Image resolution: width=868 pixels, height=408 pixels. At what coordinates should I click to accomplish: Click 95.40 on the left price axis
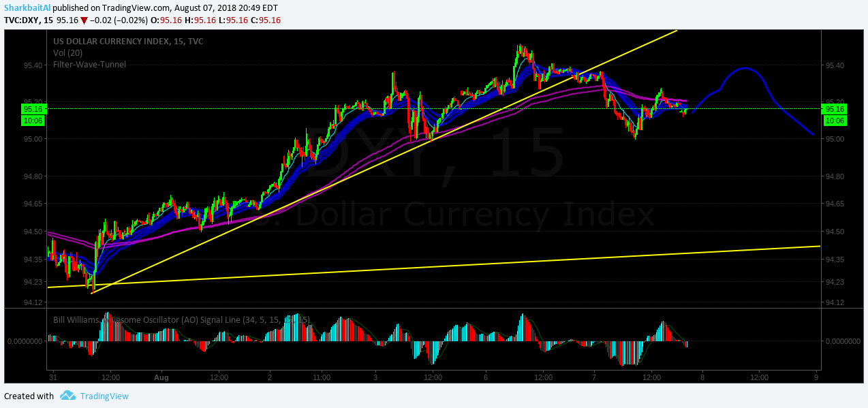34,65
